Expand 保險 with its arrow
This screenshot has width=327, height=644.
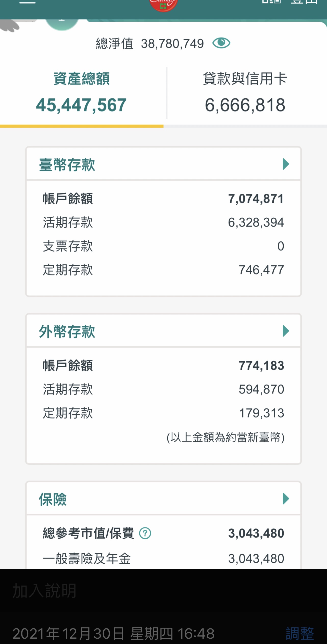coord(286,499)
